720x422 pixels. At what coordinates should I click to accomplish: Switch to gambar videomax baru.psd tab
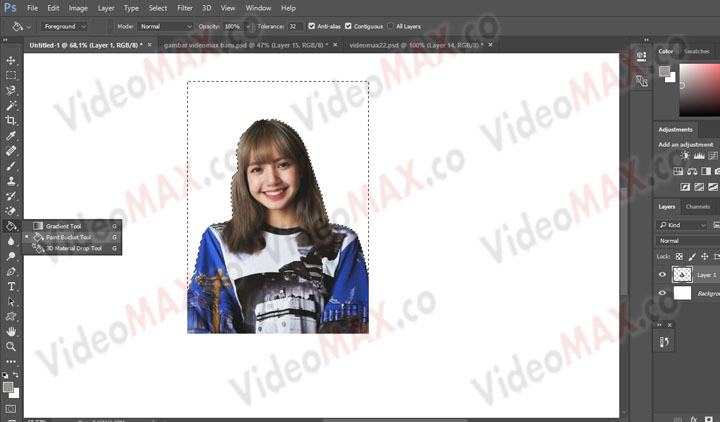point(246,45)
